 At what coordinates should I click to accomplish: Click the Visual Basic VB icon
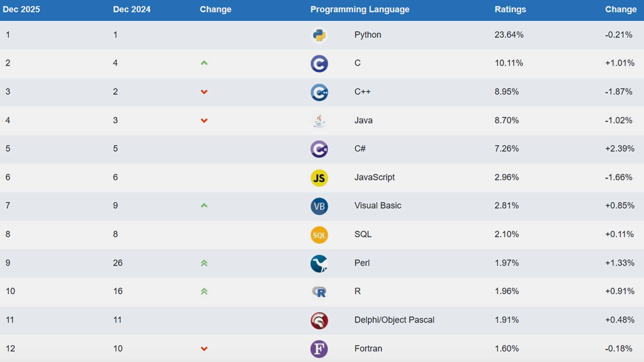click(319, 206)
